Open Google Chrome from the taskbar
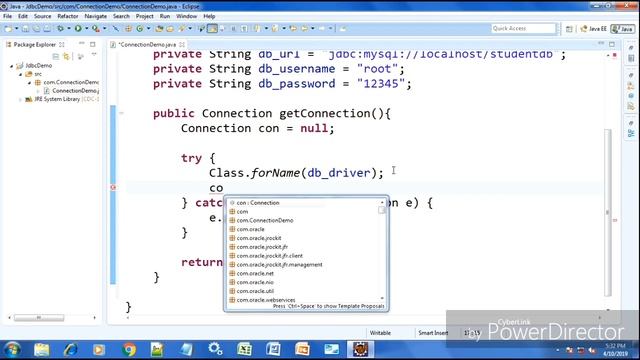This screenshot has width=640, height=360. point(129,350)
